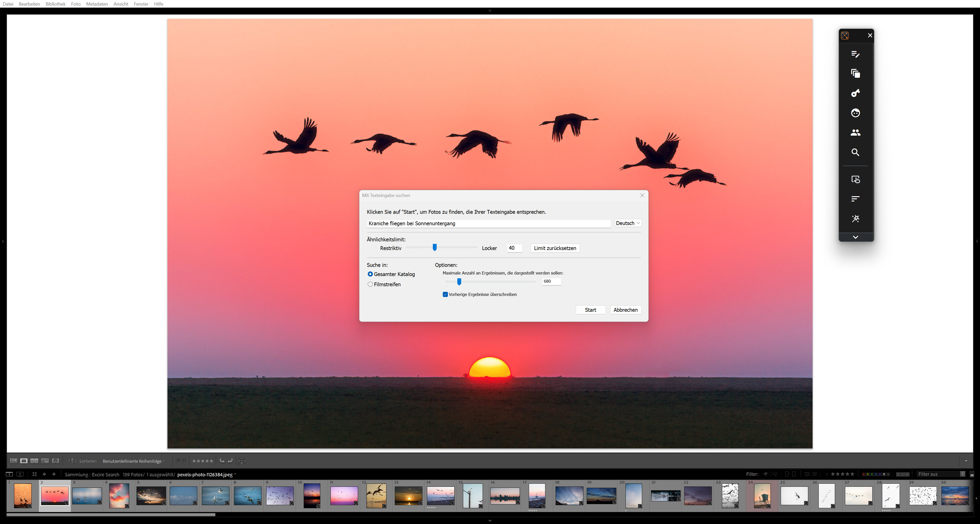Screen dimensions: 980x524
Task: Click the face search icon in Excire panel
Action: coord(855,113)
